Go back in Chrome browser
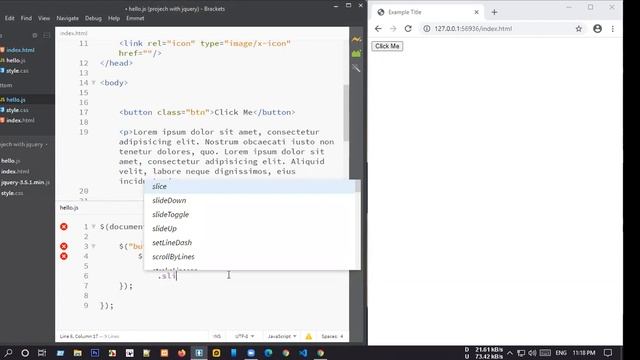Image resolution: width=640 pixels, height=360 pixels. [x=378, y=29]
